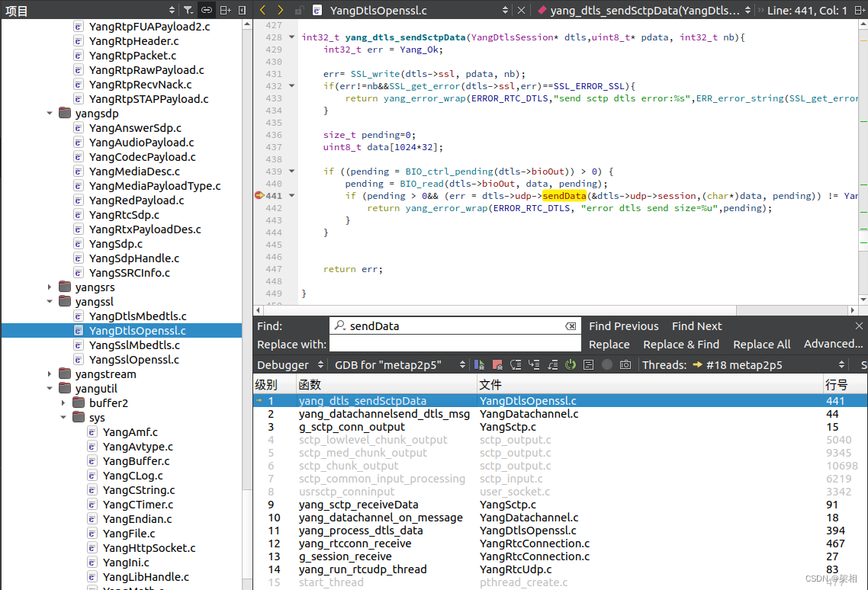
Task: Click the link icon in the project panel header
Action: point(205,10)
